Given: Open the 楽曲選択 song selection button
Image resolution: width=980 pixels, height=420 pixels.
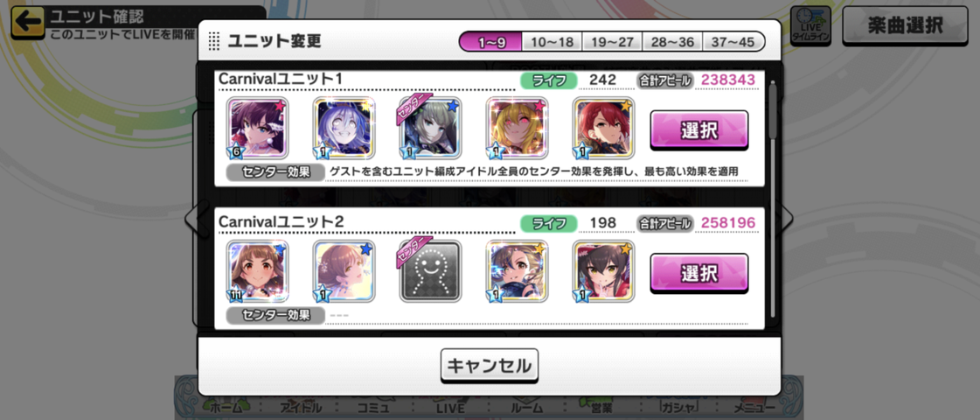Looking at the screenshot, I should pyautogui.click(x=905, y=25).
